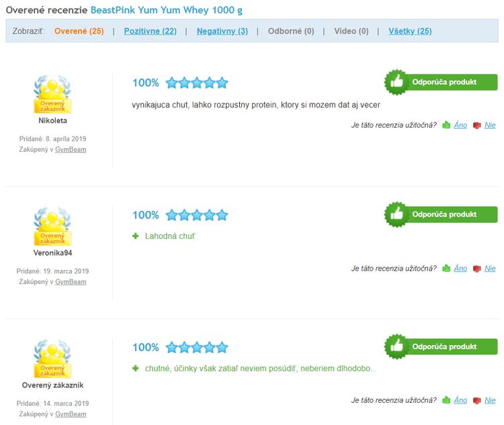Click thumbs-up badge on 14. marca recommendation
The height and width of the screenshot is (425, 504).
[396, 346]
